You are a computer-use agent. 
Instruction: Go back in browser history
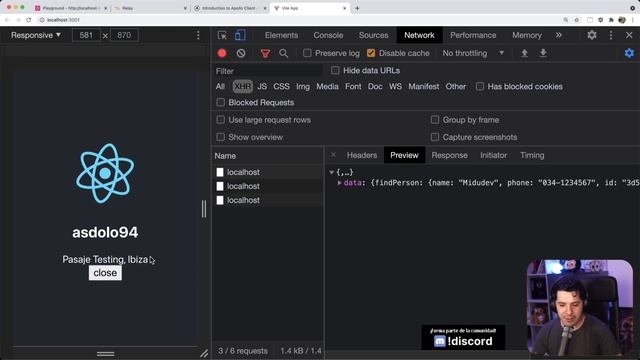tap(7, 20)
